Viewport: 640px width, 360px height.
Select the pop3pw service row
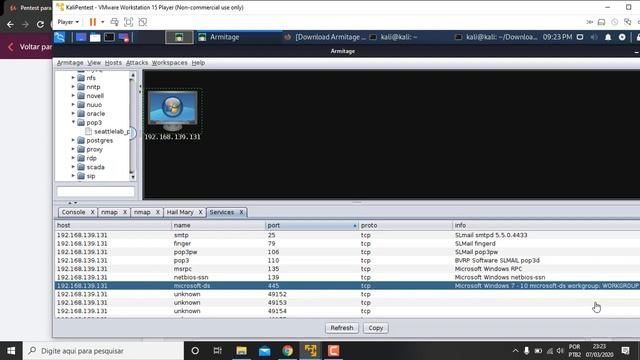point(347,252)
